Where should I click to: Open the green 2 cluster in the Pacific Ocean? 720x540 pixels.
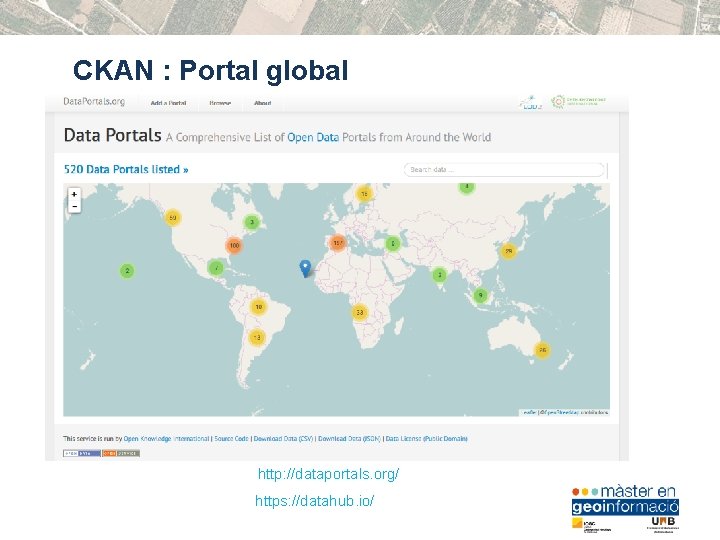[127, 270]
